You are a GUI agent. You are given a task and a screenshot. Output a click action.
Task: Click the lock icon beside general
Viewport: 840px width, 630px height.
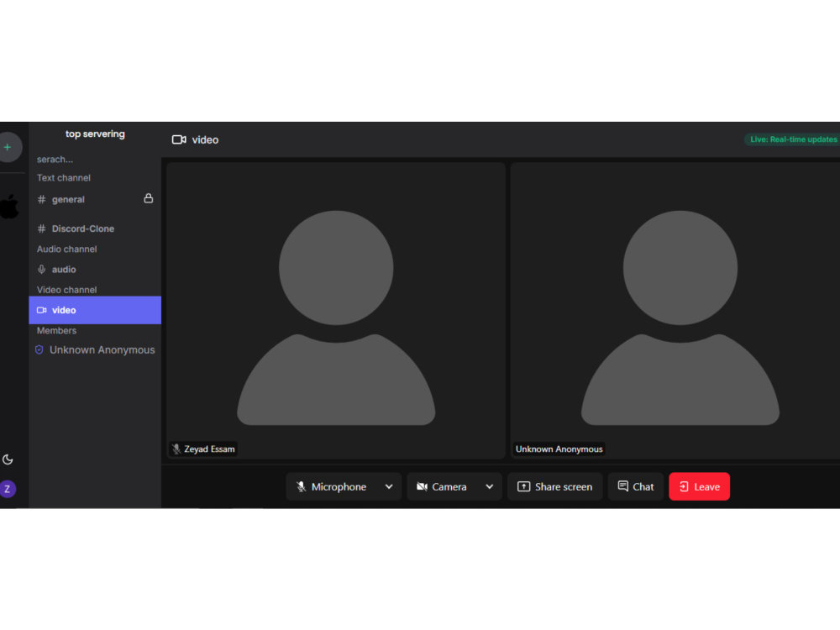click(149, 199)
